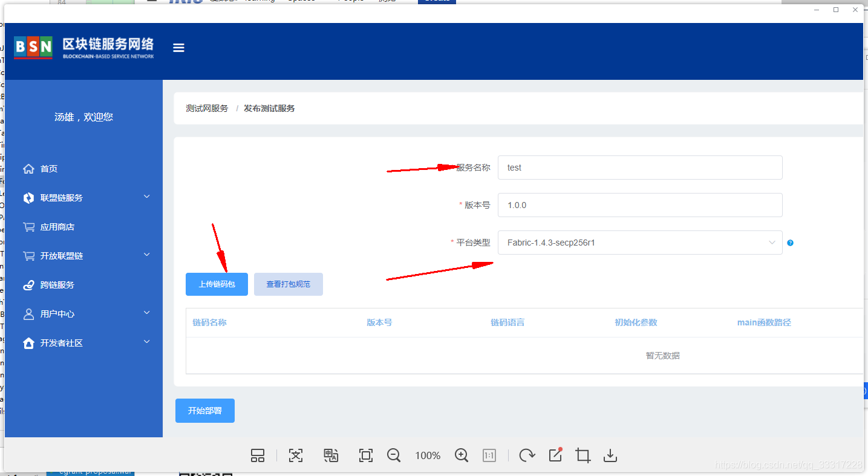Click the cart icon beside 开放联盟链
The width and height of the screenshot is (868, 476).
coord(28,256)
